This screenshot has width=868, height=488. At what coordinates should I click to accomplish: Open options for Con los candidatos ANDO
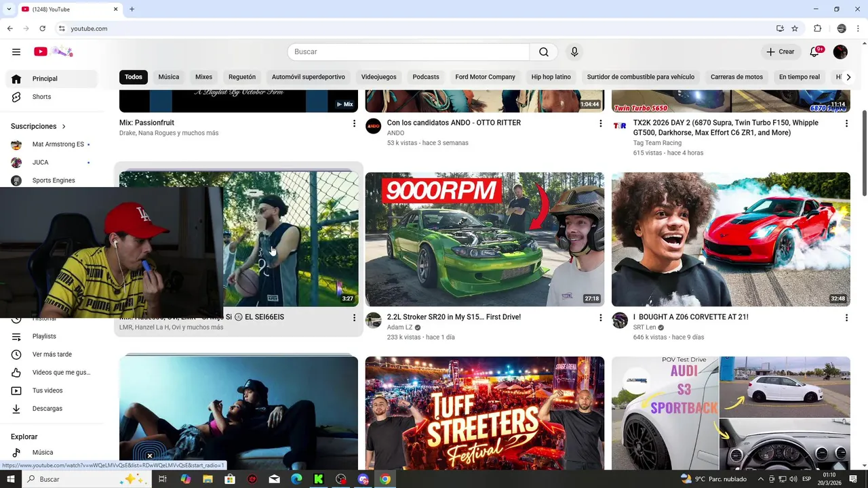[600, 123]
